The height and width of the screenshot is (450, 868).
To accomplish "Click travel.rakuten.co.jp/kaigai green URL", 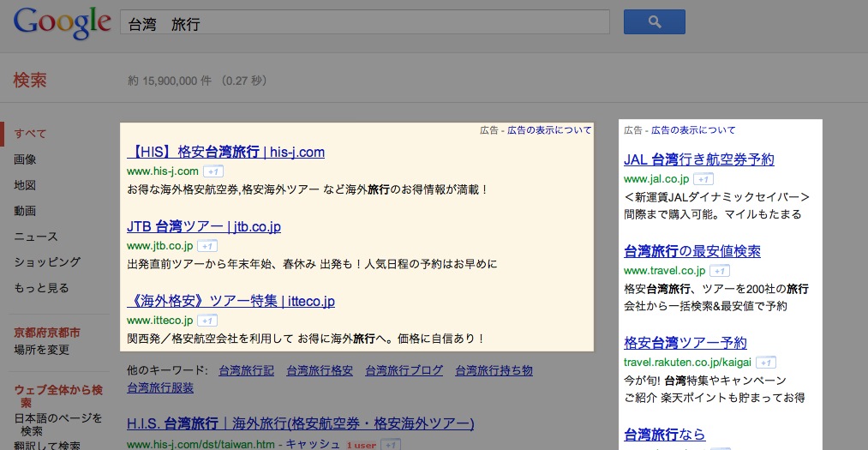I will click(687, 363).
